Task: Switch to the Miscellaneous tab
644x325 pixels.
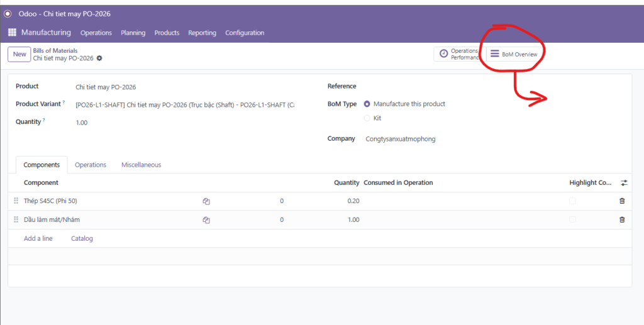Action: [x=141, y=165]
